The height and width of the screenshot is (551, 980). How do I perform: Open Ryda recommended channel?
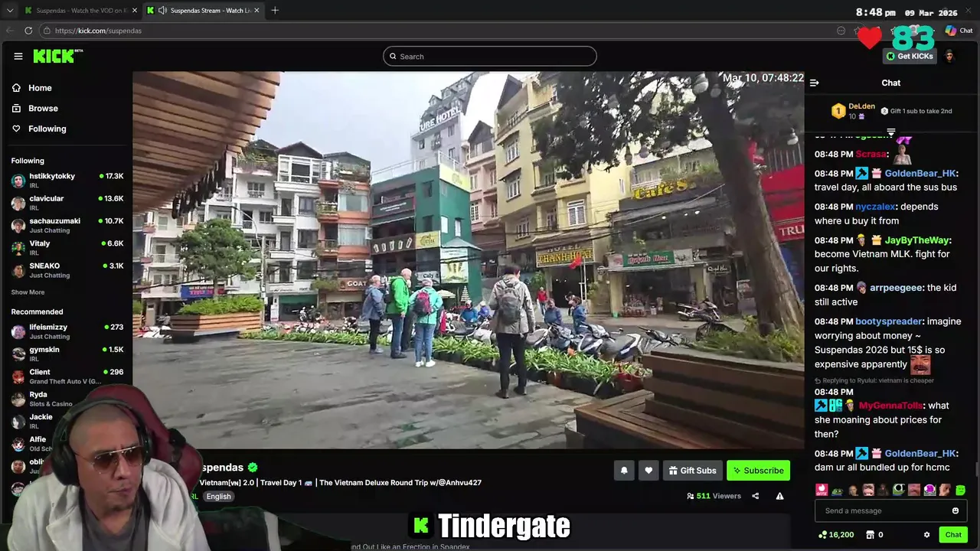(x=67, y=399)
